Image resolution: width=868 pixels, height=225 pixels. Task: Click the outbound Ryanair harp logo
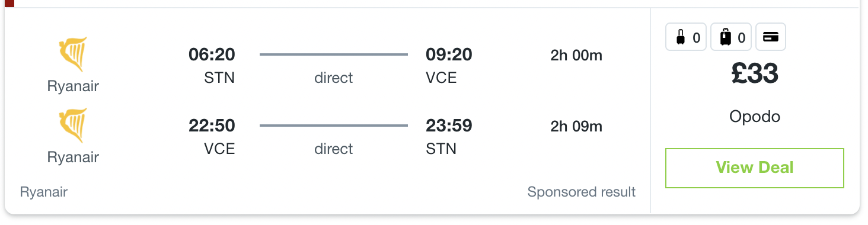pos(73,54)
